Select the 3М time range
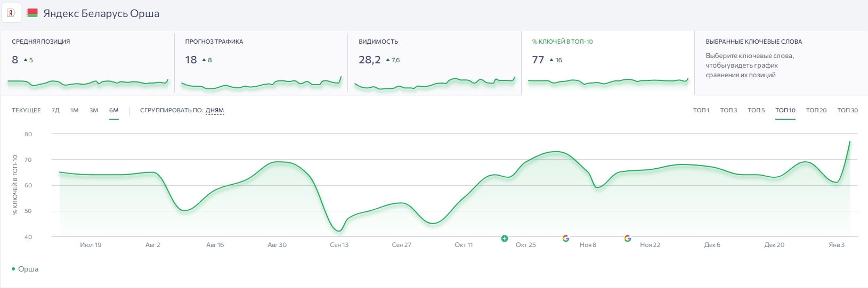868x288 pixels. pos(94,110)
